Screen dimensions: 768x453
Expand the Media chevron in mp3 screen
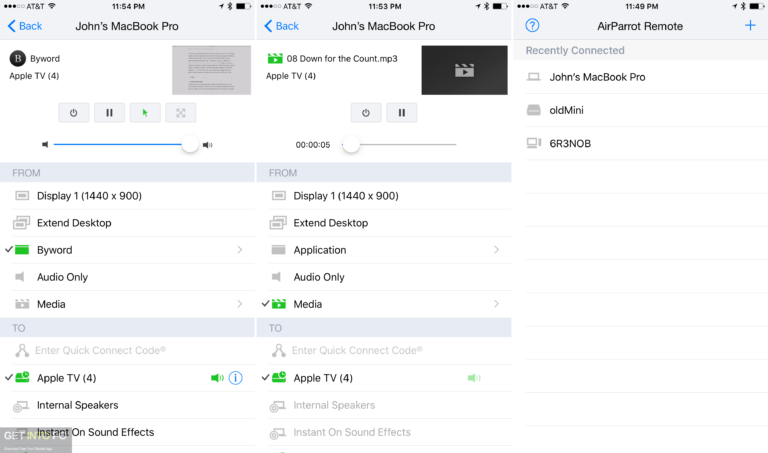coord(497,304)
